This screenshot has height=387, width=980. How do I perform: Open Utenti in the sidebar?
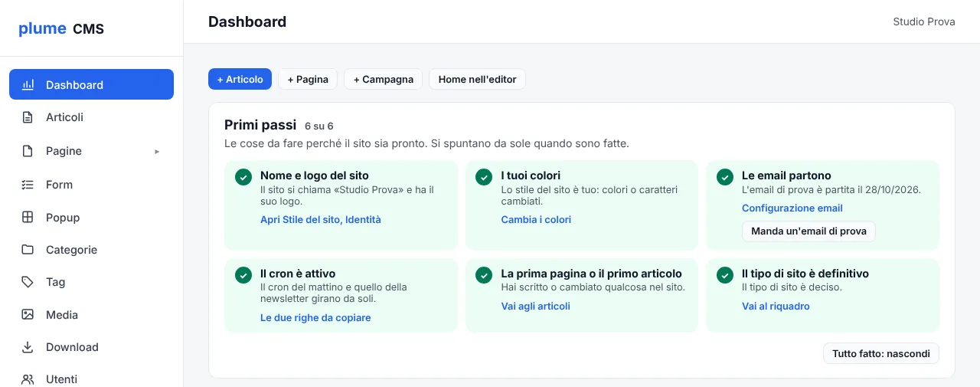click(91, 379)
